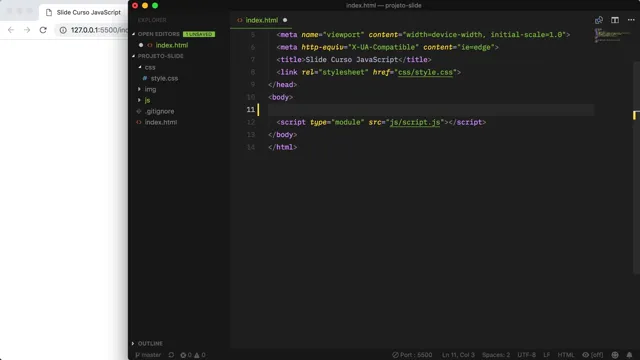Screen dimensions: 640x360
Task: Go back in the browser window
Action: 11,30
